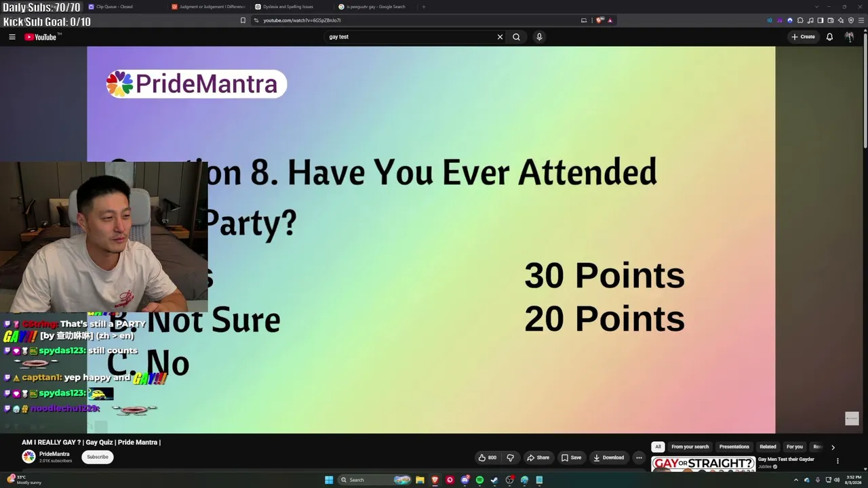This screenshot has width=868, height=488.
Task: Like the video with thumbs up
Action: coord(488,457)
